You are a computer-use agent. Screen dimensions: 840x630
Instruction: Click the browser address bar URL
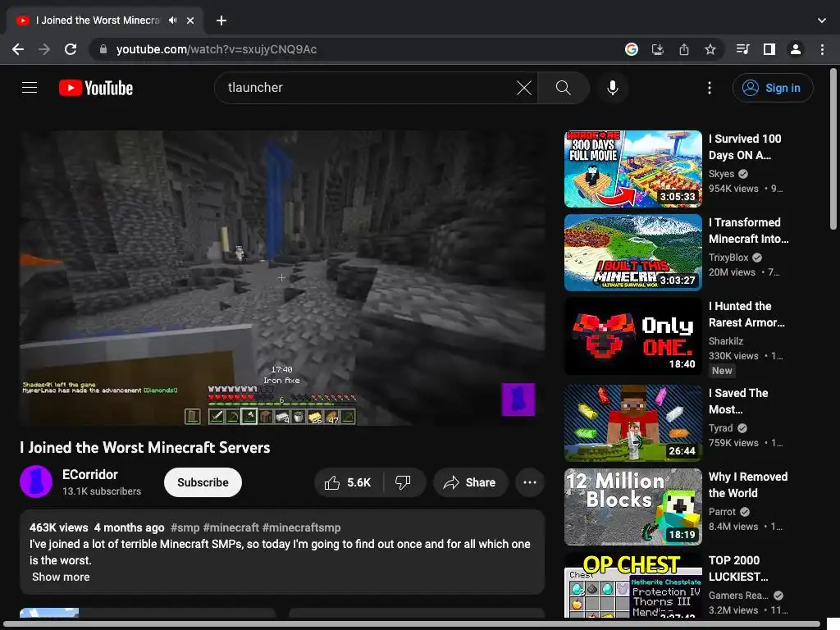[217, 49]
